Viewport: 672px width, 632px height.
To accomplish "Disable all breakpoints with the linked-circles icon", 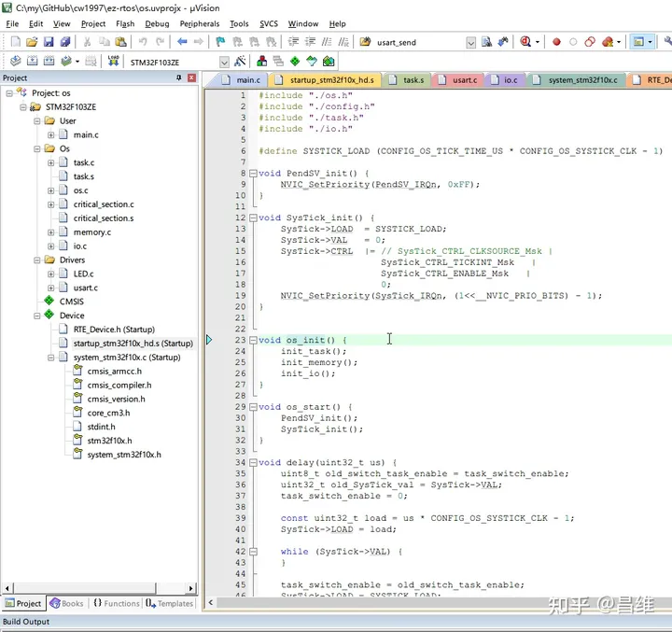I will [590, 42].
